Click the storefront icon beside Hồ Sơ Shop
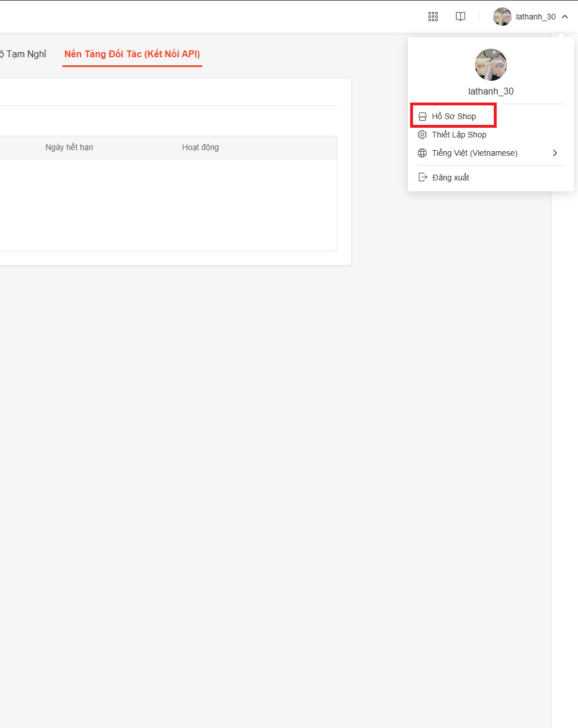This screenshot has height=728, width=578. [422, 116]
